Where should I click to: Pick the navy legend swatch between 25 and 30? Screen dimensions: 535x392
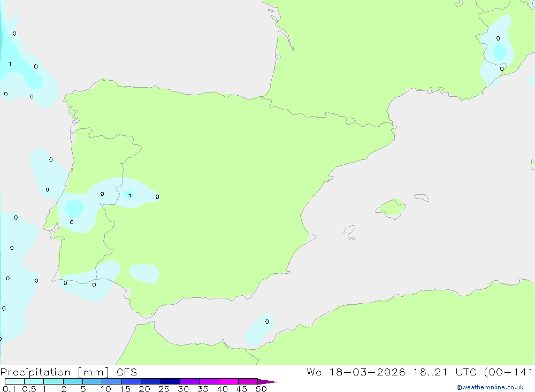170,381
